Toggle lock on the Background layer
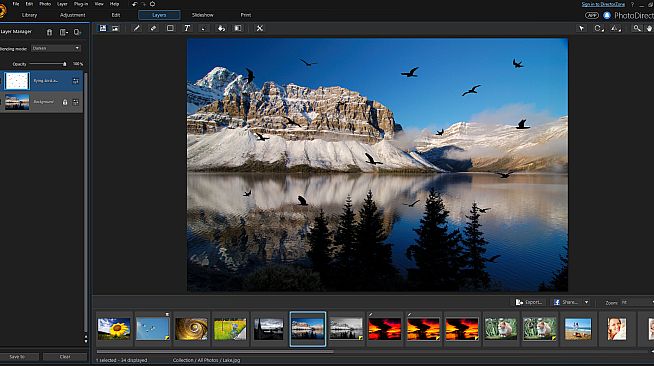Screen dimensions: 654x366 (65, 102)
